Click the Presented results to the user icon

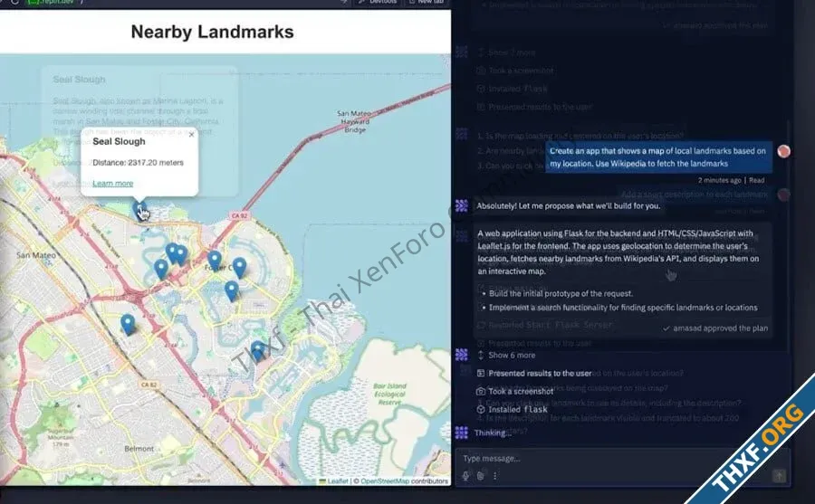coord(481,373)
